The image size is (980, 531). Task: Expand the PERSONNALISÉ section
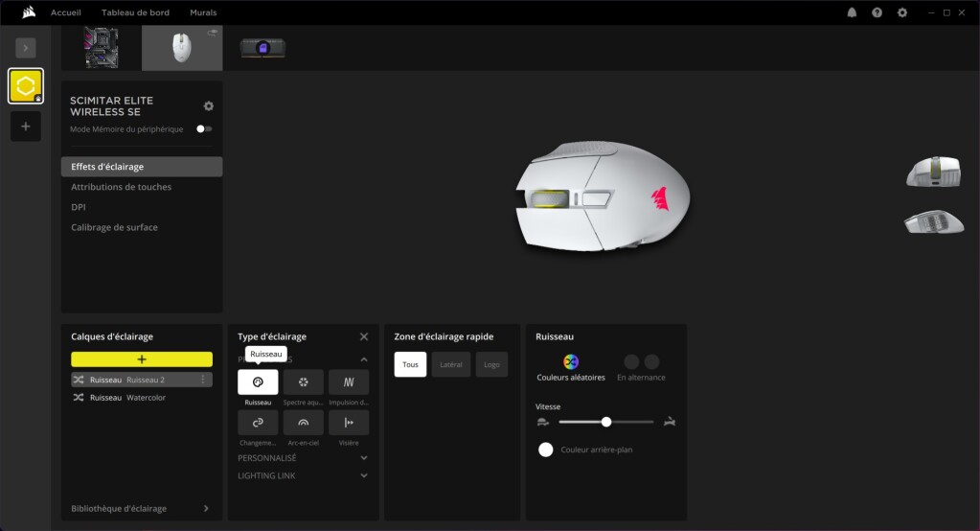pyautogui.click(x=303, y=458)
